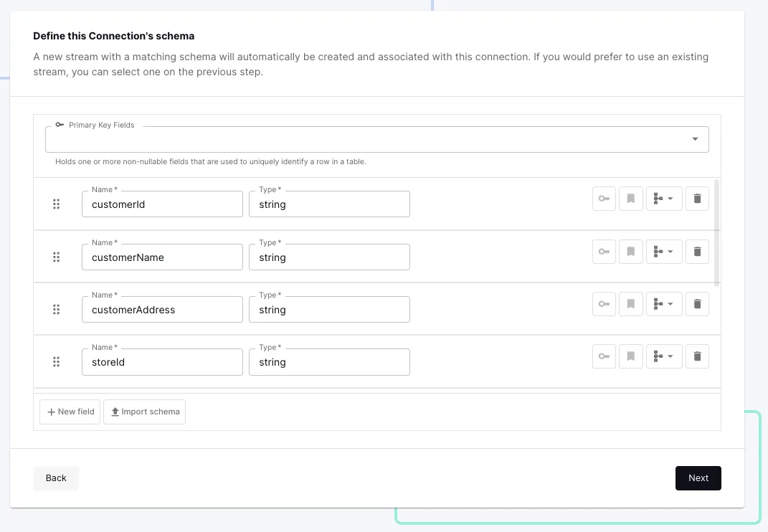Click 'Define this Connection's schema' heading
Screen dimensions: 768x532
coord(113,36)
